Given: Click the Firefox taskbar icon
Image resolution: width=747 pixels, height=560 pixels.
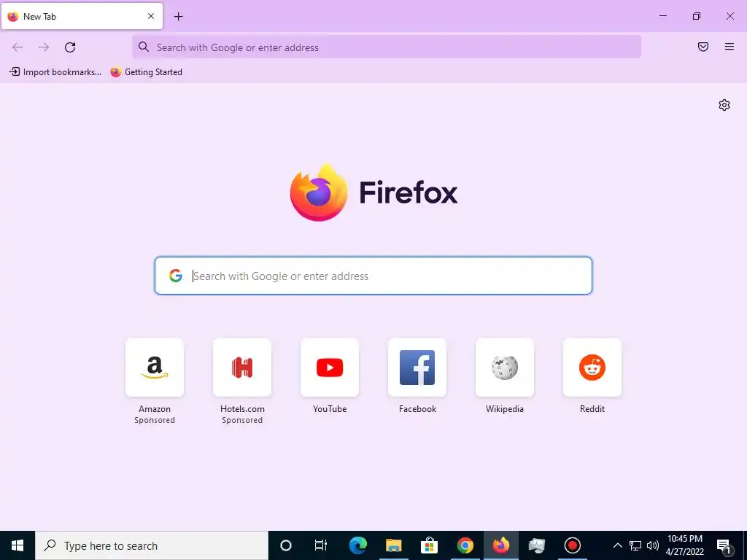Looking at the screenshot, I should tap(500, 545).
